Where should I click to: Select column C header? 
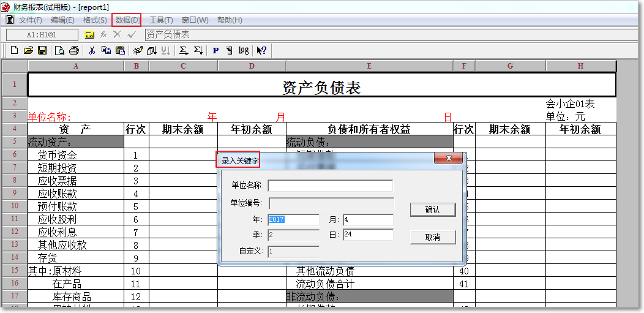click(183, 66)
